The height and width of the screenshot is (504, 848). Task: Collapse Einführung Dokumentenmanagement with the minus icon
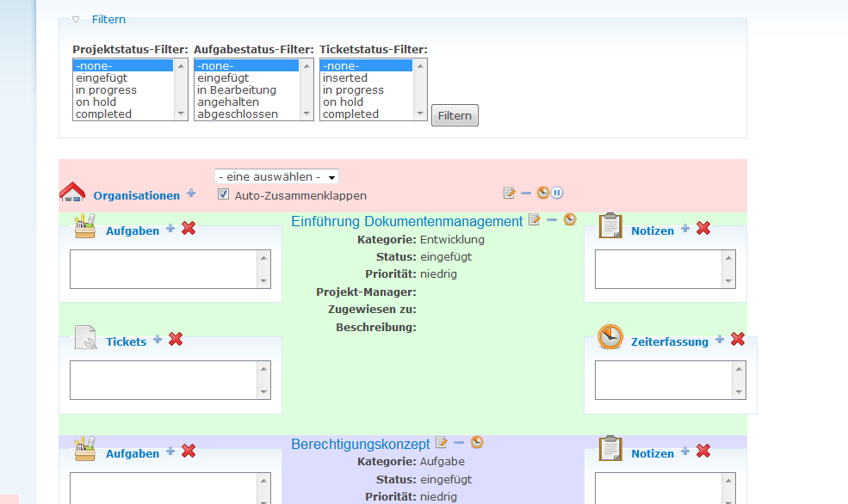[552, 220]
